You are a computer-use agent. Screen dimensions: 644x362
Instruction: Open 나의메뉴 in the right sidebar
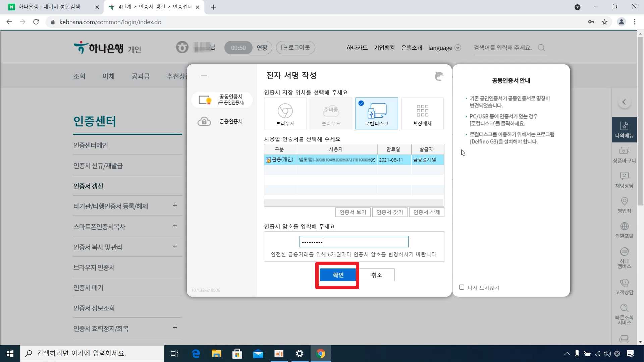coord(624,130)
